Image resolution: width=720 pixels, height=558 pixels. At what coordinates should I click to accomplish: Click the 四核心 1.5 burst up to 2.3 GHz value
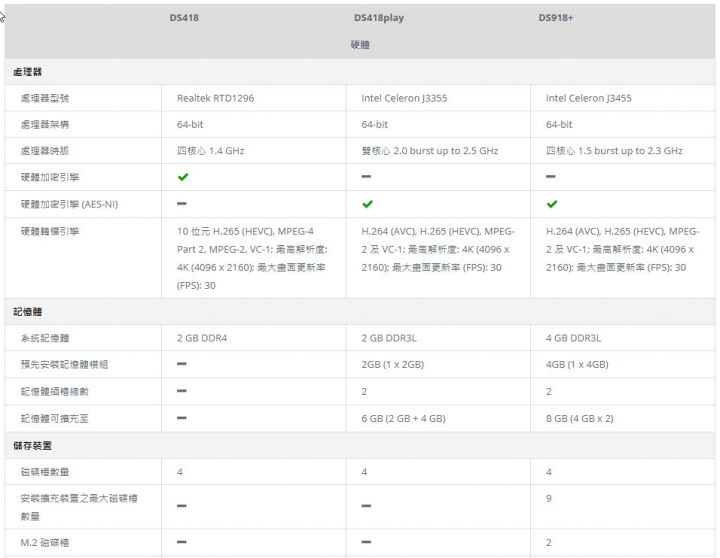[614, 151]
